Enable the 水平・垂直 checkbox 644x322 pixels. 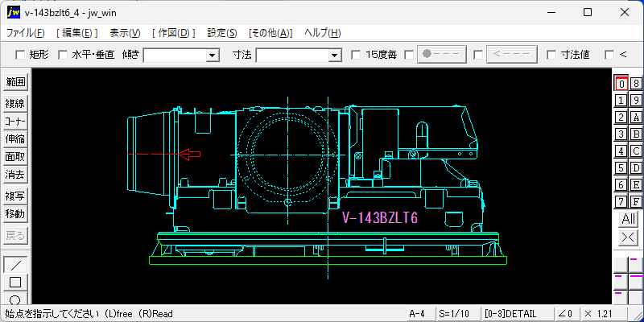click(63, 55)
